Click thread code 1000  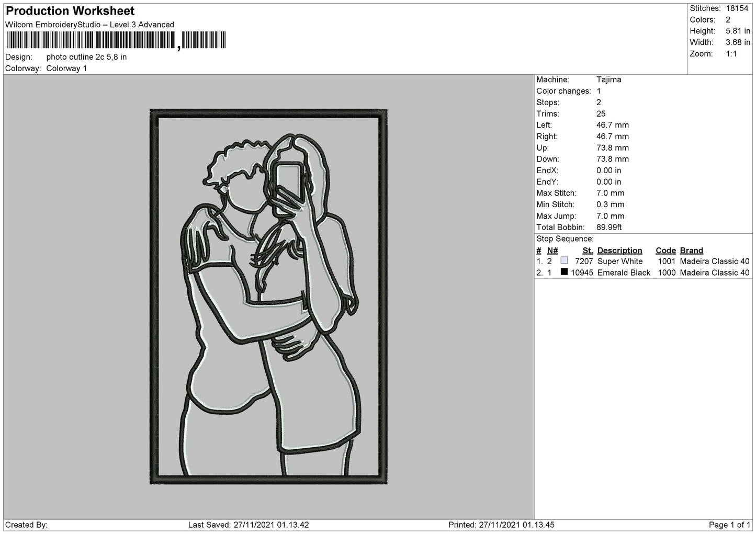point(667,273)
